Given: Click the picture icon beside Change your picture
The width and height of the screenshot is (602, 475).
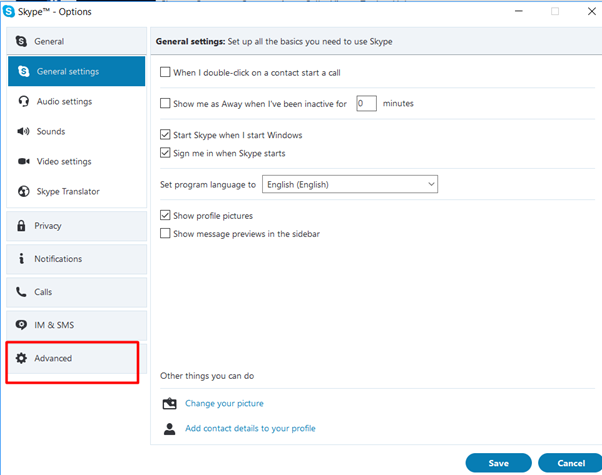Looking at the screenshot, I should tap(169, 404).
